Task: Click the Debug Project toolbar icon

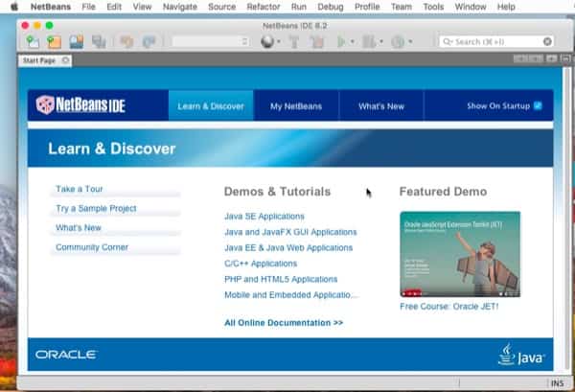Action: (x=369, y=41)
